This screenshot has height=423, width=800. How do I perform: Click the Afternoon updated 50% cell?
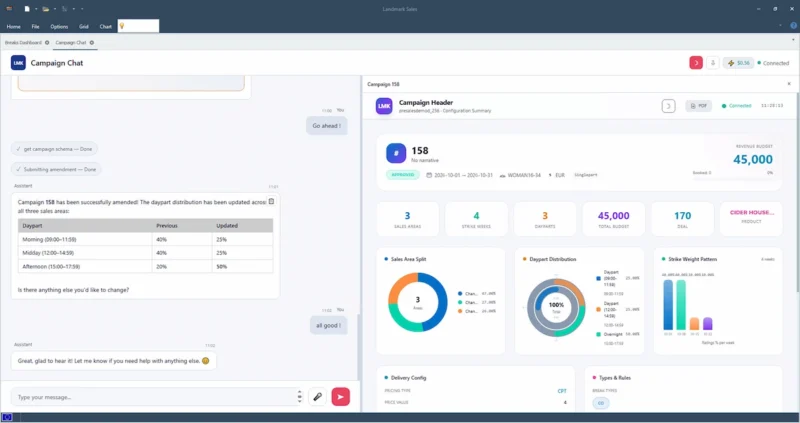[242, 266]
